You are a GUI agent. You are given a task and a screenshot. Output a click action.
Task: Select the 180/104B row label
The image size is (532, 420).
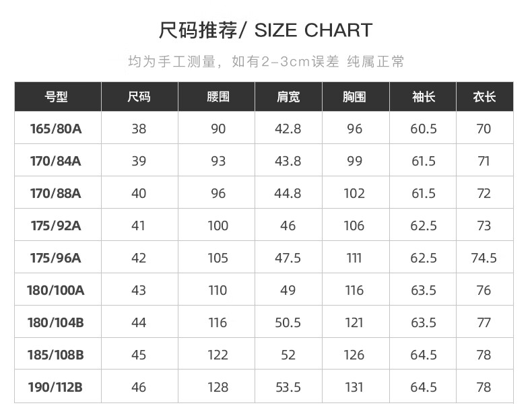(x=56, y=322)
